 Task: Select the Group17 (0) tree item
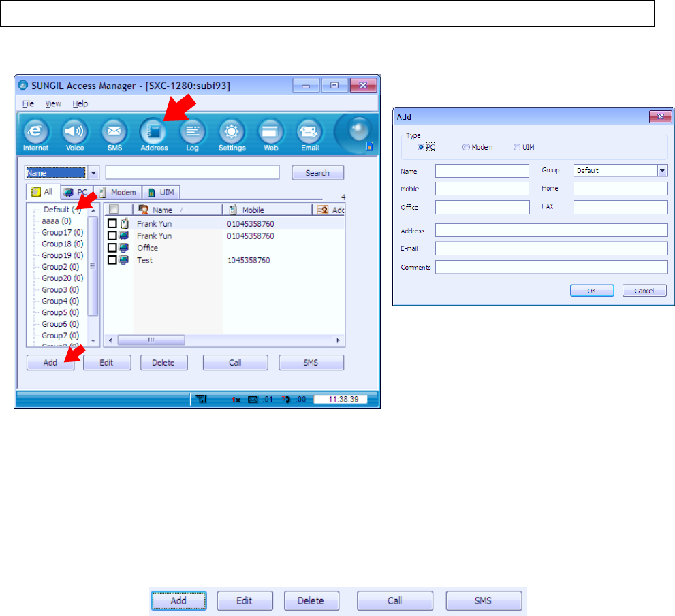[x=63, y=232]
